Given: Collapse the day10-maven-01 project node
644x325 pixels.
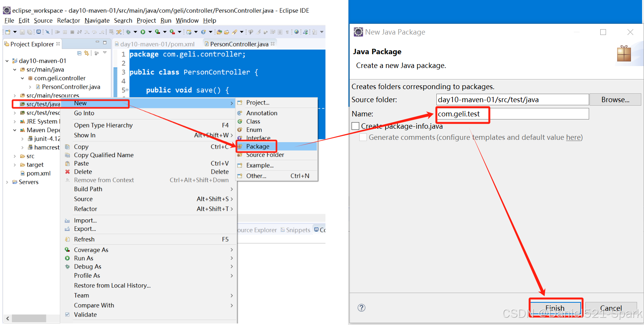Looking at the screenshot, I should 7,61.
